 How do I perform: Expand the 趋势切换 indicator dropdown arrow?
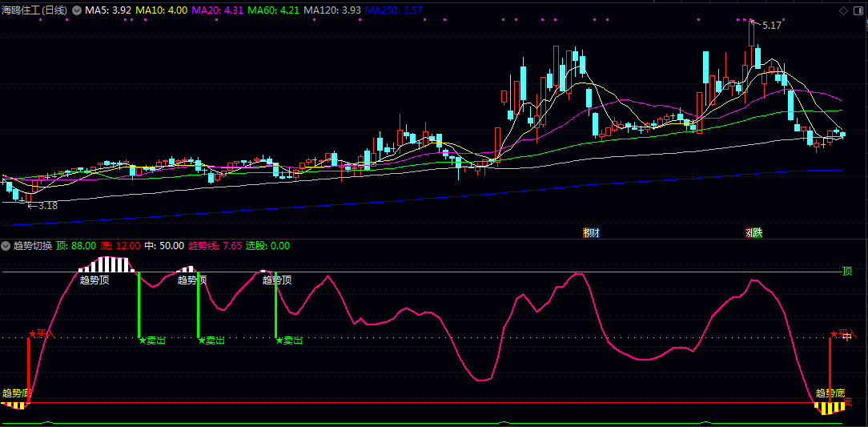click(x=6, y=246)
